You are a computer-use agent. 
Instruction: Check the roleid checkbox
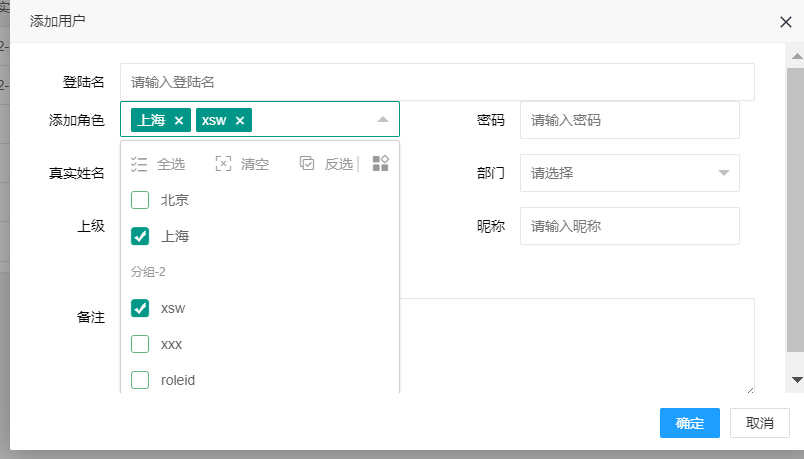point(140,380)
